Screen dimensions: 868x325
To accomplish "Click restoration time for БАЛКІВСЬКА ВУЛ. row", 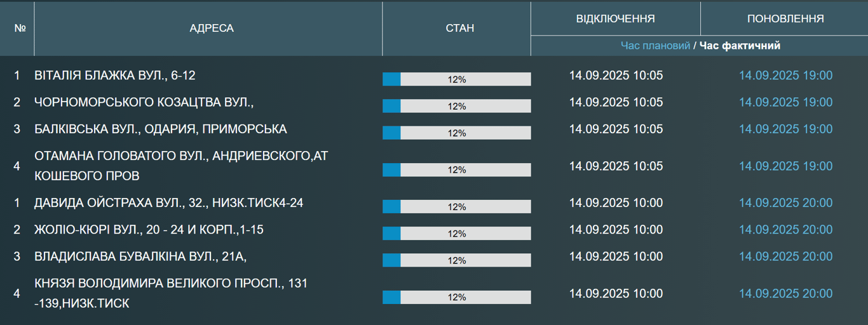I will 785,129.
